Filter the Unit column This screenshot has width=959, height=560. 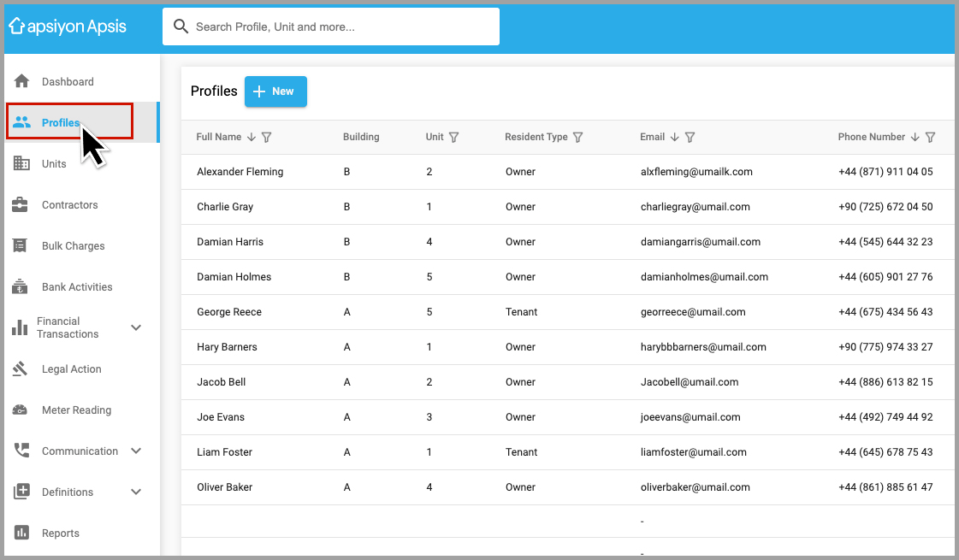[x=453, y=137]
